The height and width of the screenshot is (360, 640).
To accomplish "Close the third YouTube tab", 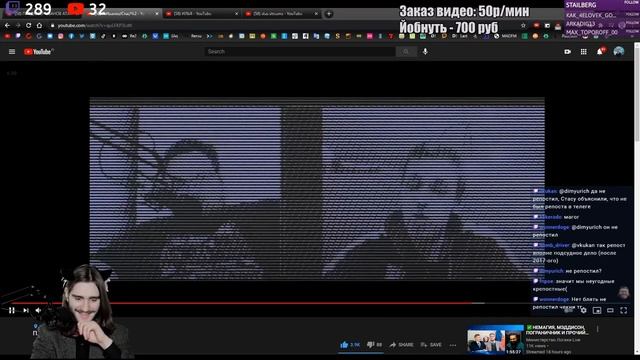I will [x=236, y=14].
